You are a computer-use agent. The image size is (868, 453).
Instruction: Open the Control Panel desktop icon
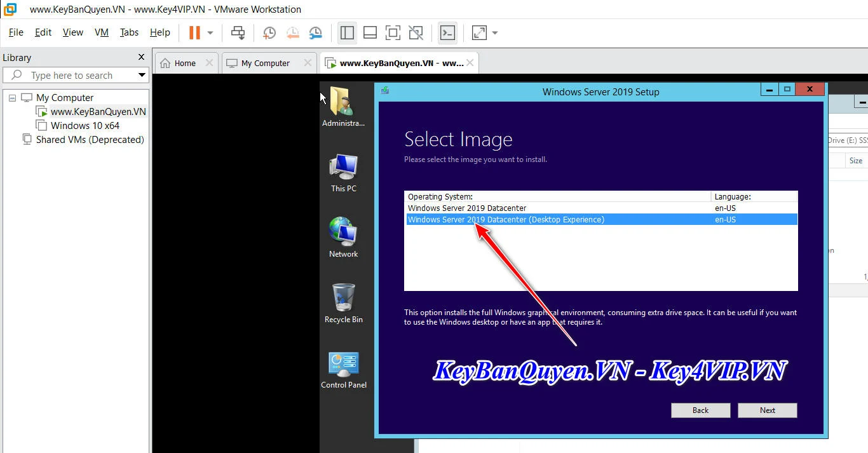343,370
